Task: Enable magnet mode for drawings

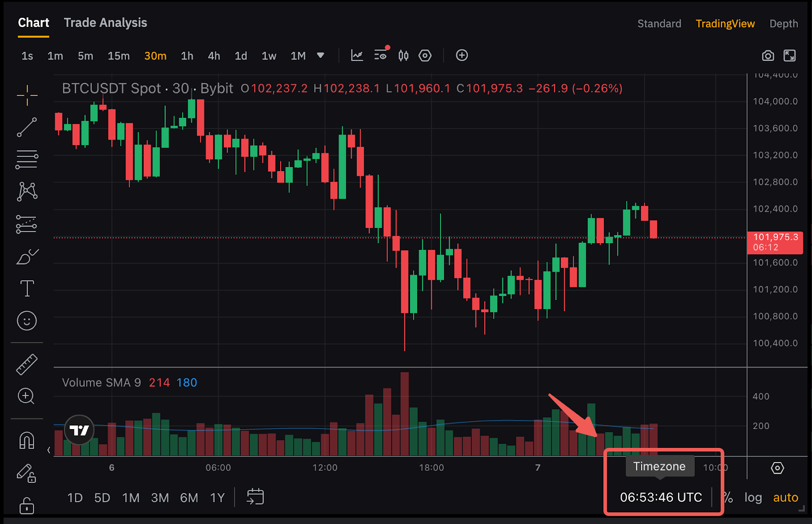Action: (27, 440)
